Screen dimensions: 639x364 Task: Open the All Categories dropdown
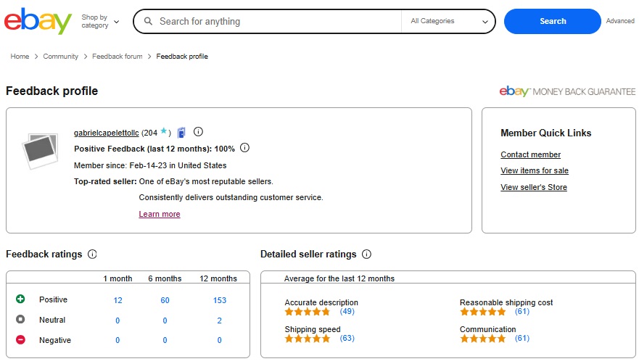point(449,22)
